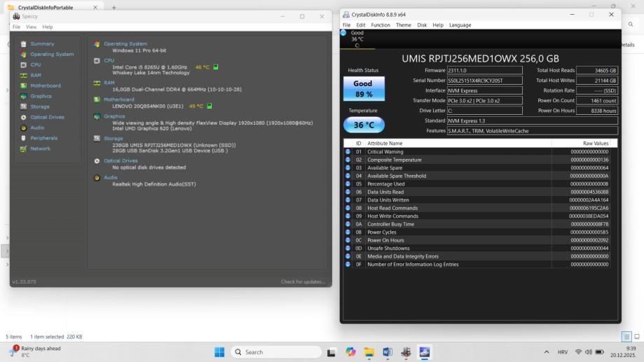Viewport: 644px width, 362px height.
Task: Click the Wi-Fi icon in system tray
Action: point(578,351)
